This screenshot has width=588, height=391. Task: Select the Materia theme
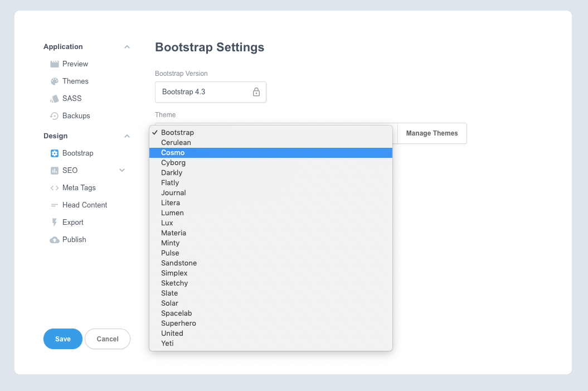(x=271, y=233)
